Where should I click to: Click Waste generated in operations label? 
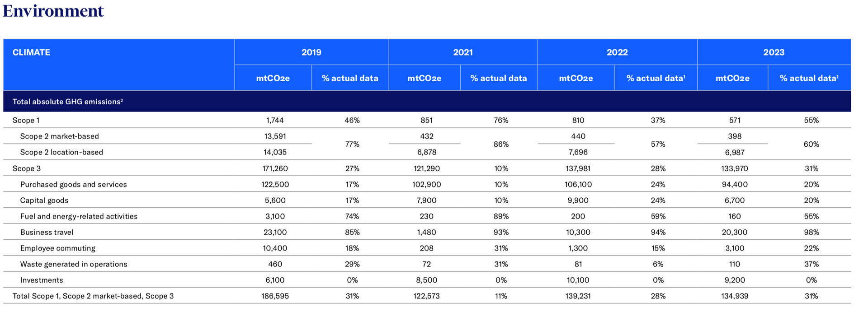[x=74, y=264]
